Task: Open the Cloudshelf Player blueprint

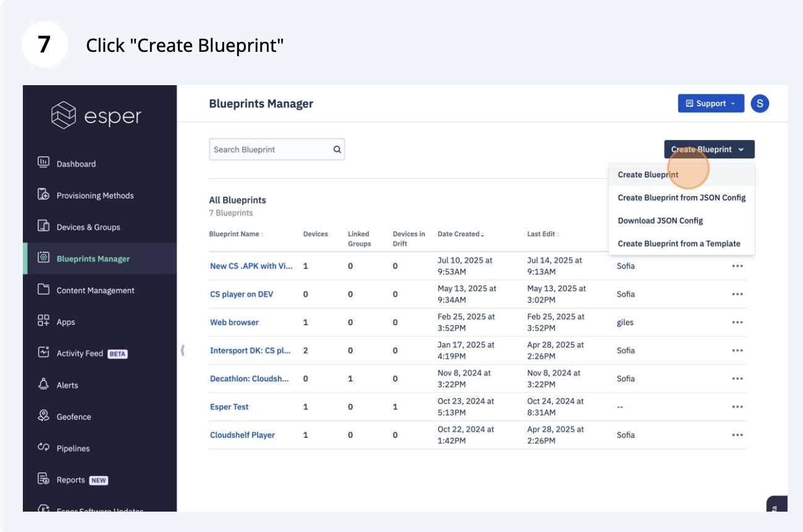Action: tap(242, 435)
